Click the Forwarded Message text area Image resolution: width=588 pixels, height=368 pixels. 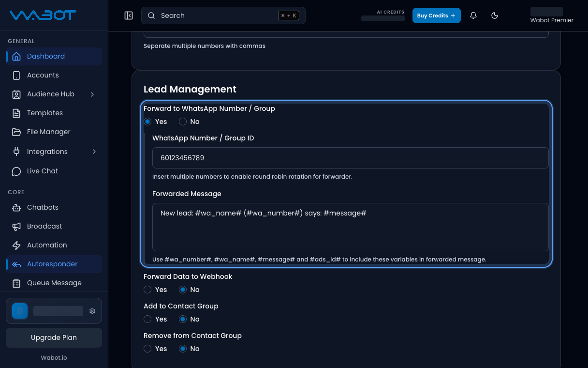click(351, 227)
